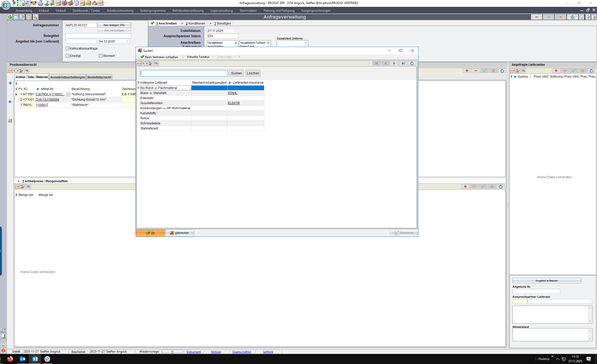597x364 pixels.
Task: Click the blue up arrow beside the position list
Action: click(10, 83)
